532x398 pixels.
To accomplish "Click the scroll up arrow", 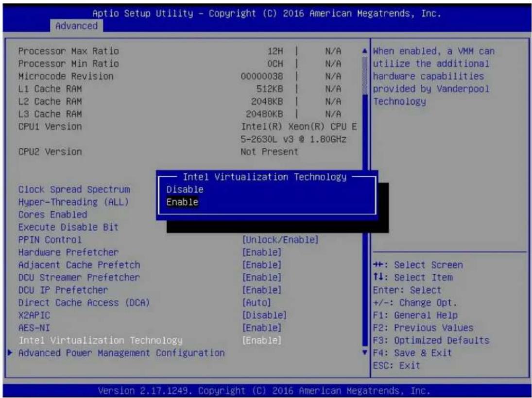I will [365, 51].
